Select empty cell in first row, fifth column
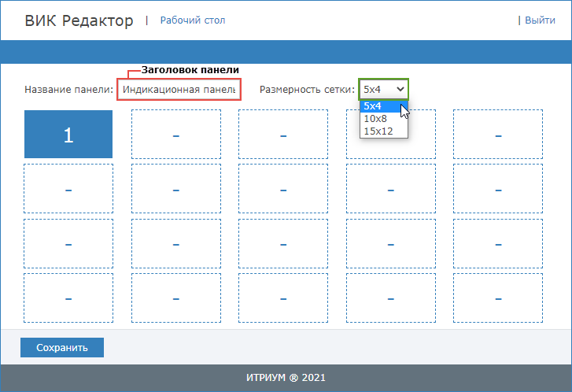This screenshot has width=572, height=392. click(498, 135)
